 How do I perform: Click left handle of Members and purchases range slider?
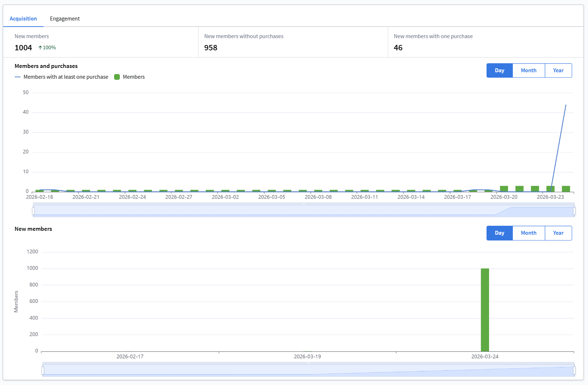coord(33,211)
